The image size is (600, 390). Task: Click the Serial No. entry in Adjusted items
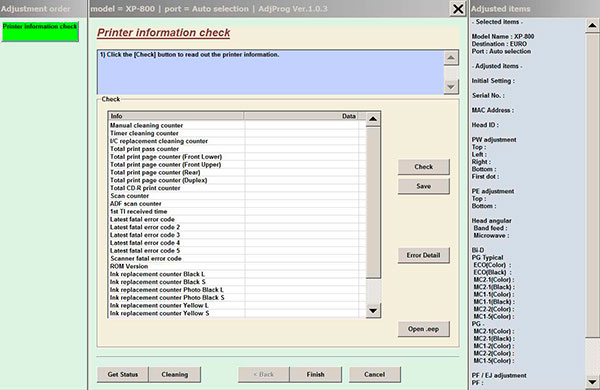pos(488,96)
